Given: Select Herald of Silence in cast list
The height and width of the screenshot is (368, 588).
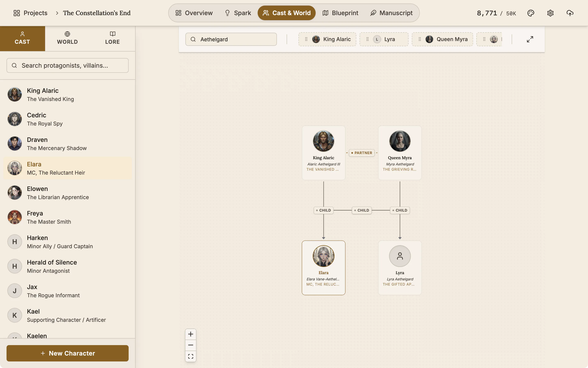Looking at the screenshot, I should click(x=68, y=266).
